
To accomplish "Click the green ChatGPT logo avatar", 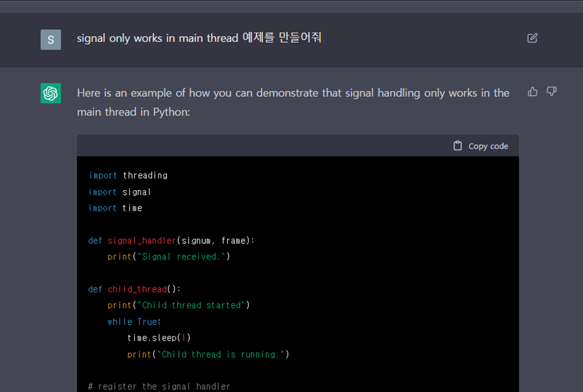I will point(51,93).
